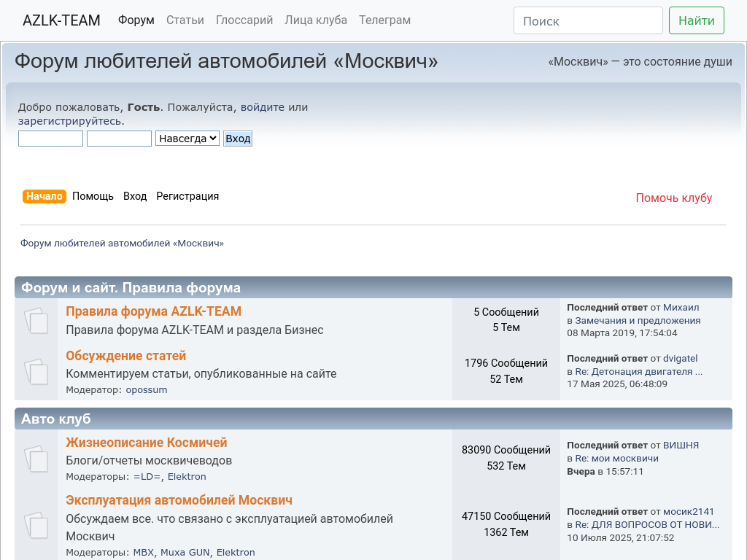Open moderator opossum's profile

147,390
